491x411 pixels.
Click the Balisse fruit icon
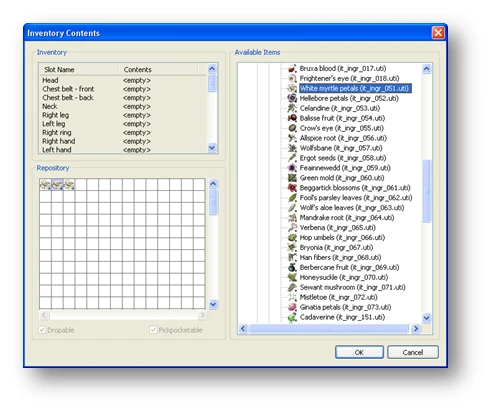point(292,118)
